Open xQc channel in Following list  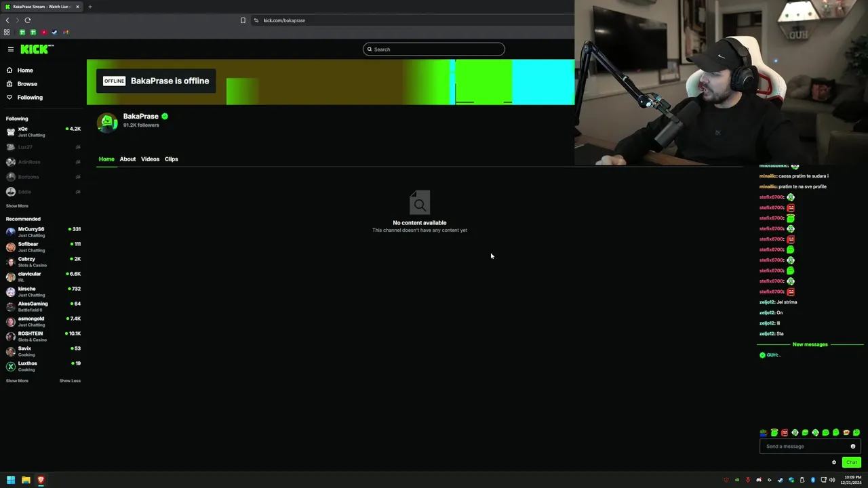(43, 131)
